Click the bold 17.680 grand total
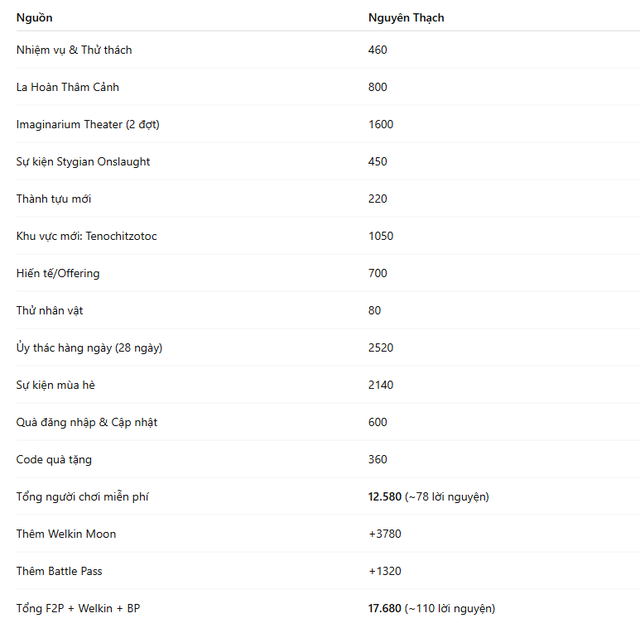The image size is (640, 623). pyautogui.click(x=385, y=608)
